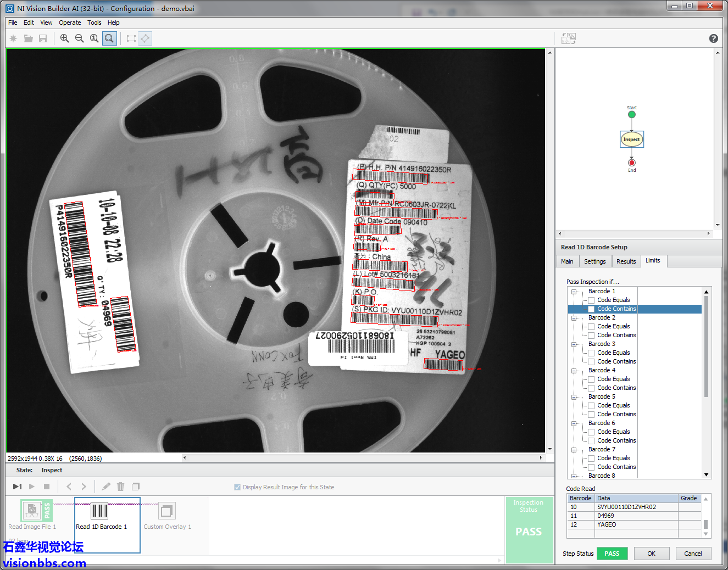The height and width of the screenshot is (570, 728).
Task: Click the Inspect state node in diagram
Action: coord(631,139)
